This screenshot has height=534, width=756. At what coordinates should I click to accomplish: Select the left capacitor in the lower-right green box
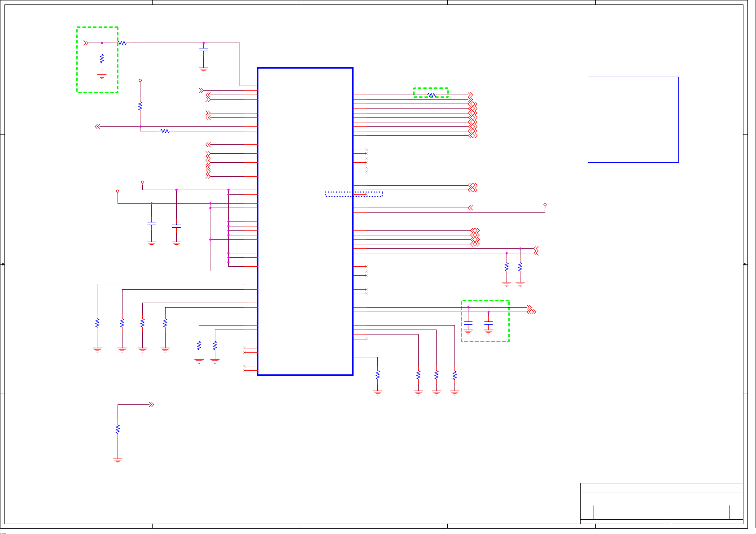pyautogui.click(x=468, y=323)
